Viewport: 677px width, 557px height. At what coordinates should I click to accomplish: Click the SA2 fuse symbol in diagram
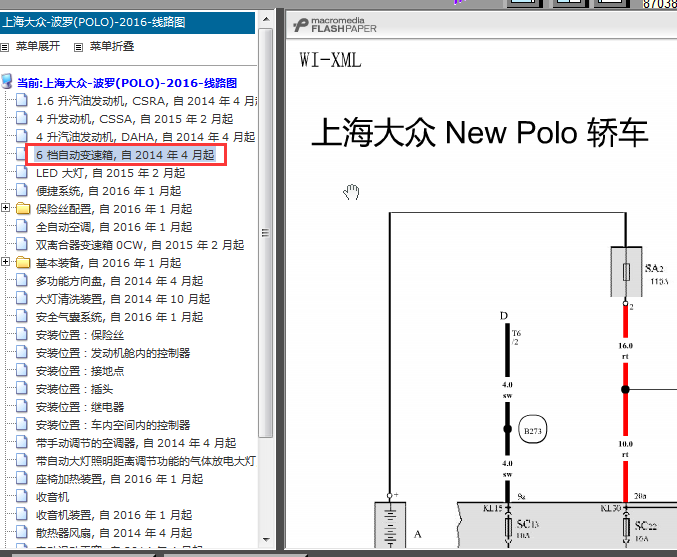click(x=626, y=272)
